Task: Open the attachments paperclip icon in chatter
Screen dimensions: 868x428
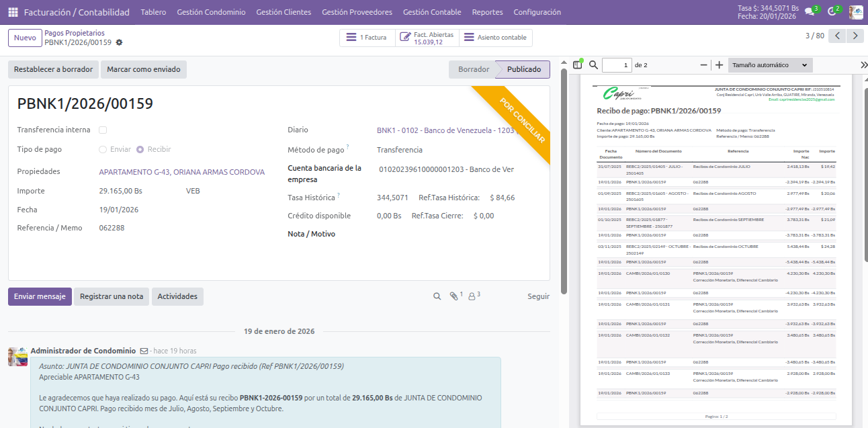Action: tap(454, 296)
